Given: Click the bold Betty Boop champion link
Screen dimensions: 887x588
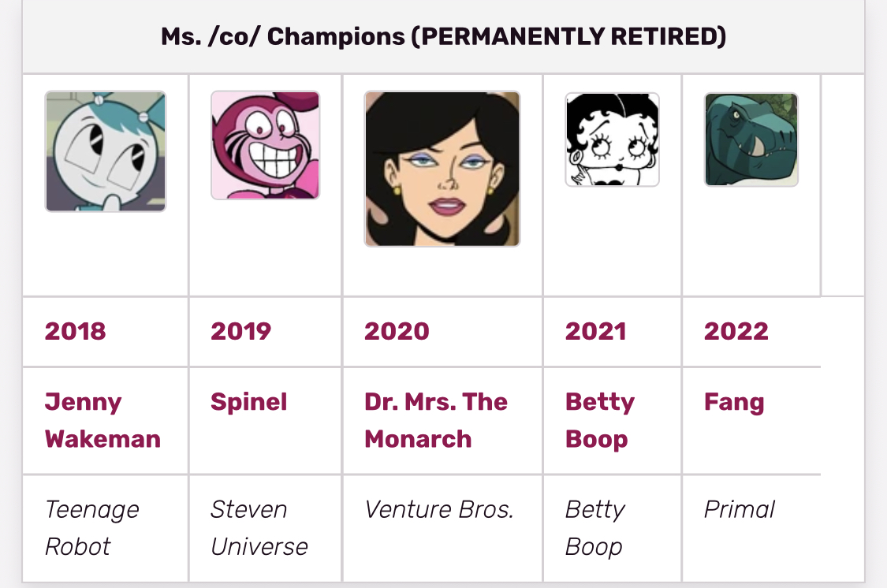Looking at the screenshot, I should (x=599, y=420).
